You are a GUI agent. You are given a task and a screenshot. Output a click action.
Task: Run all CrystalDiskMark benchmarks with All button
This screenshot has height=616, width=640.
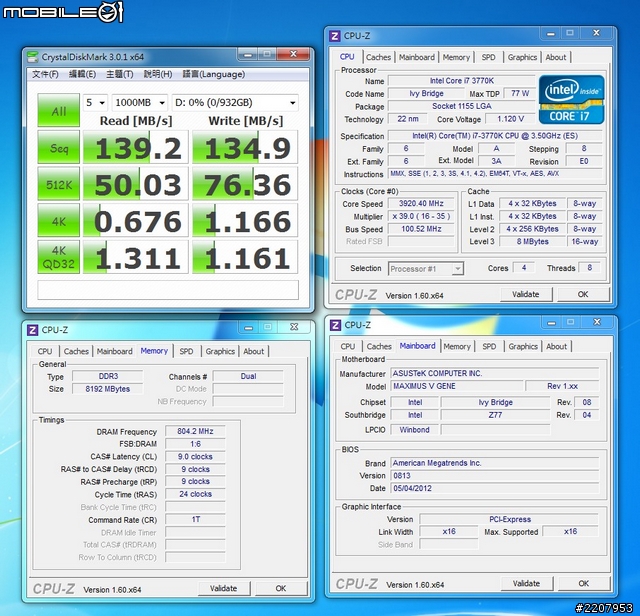tap(58, 110)
